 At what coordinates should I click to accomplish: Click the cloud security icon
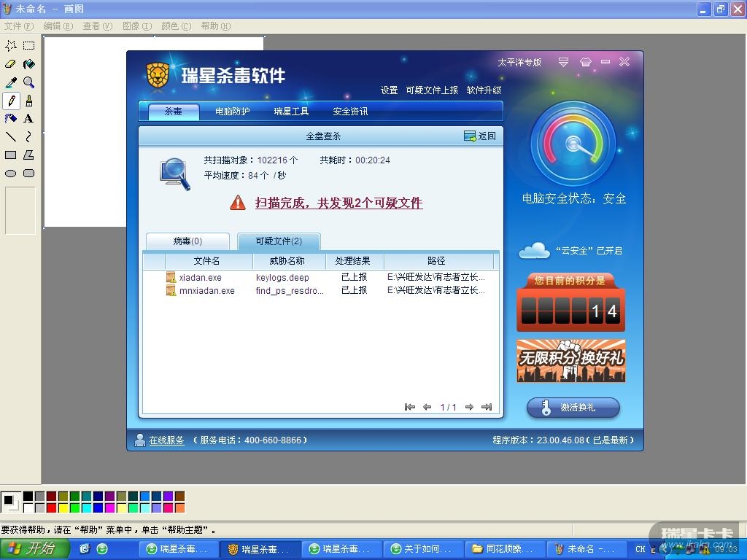pos(534,251)
